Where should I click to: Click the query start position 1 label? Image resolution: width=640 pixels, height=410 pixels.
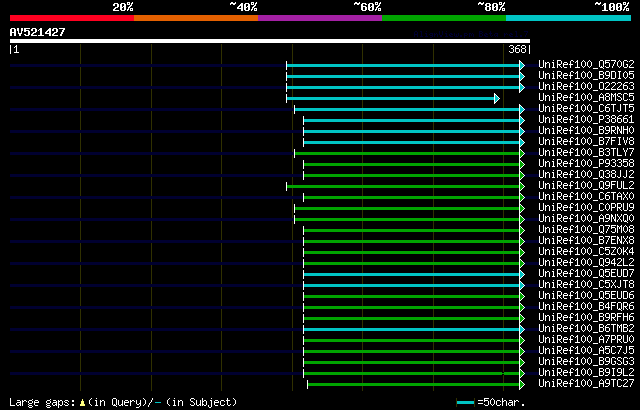[16, 49]
